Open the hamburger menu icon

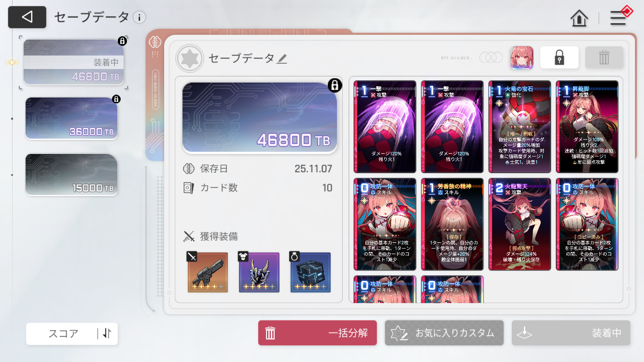pos(618,18)
